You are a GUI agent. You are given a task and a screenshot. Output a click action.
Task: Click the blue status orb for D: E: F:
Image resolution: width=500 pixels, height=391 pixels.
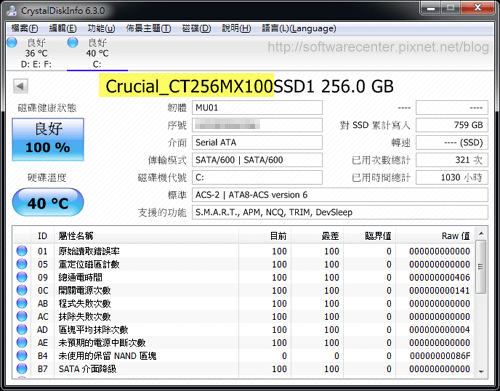[12, 42]
